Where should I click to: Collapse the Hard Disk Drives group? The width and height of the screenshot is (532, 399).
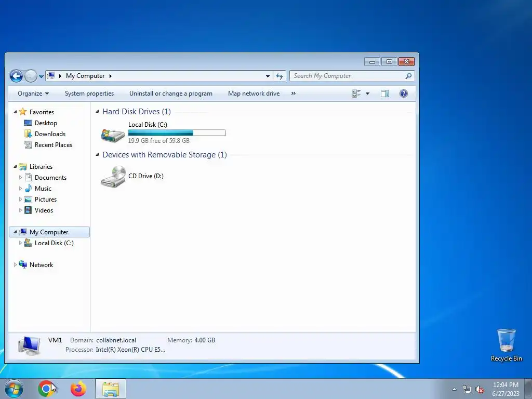[97, 111]
